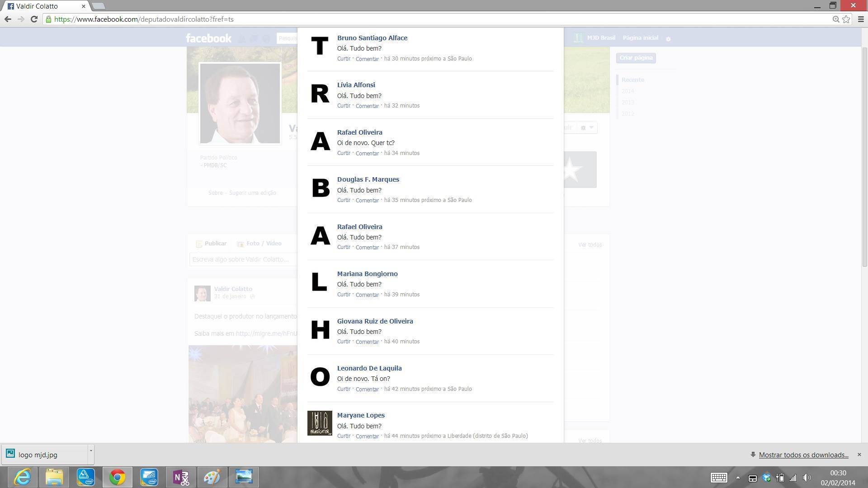Image resolution: width=868 pixels, height=488 pixels.
Task: Click Curtir on Maryane Lopes' post
Action: tap(344, 436)
